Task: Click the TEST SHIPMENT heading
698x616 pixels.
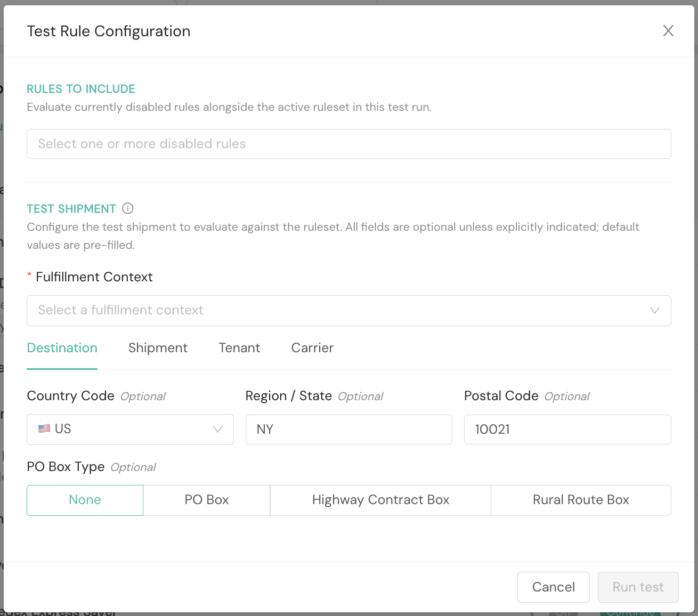Action: (71, 209)
